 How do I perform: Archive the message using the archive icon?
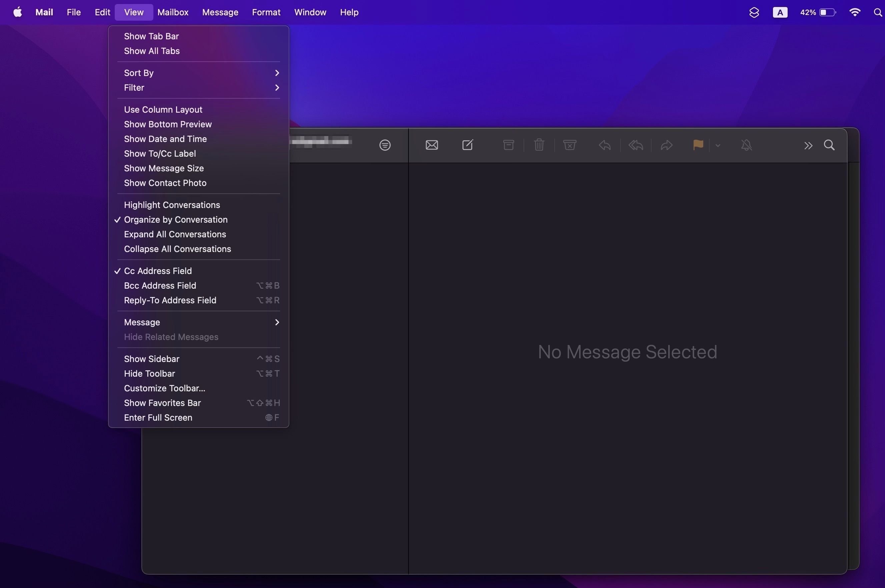click(508, 145)
